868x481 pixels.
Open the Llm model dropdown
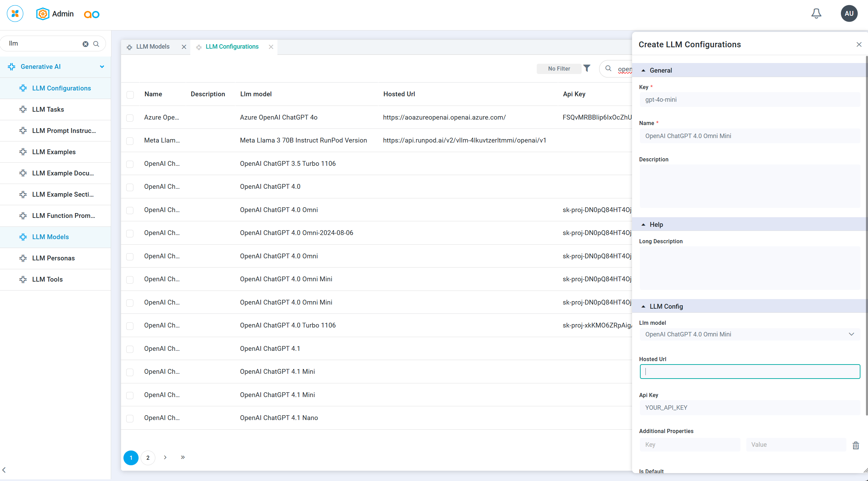pyautogui.click(x=750, y=334)
